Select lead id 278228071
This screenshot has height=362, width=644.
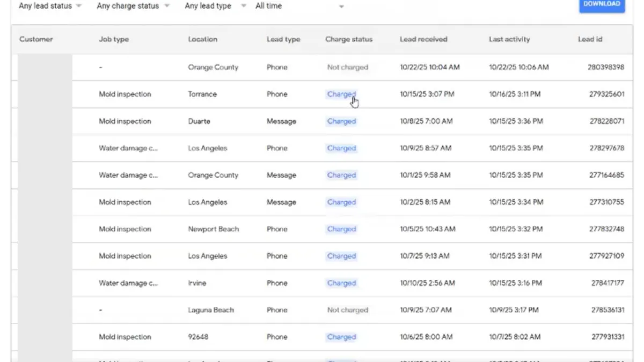coord(608,121)
